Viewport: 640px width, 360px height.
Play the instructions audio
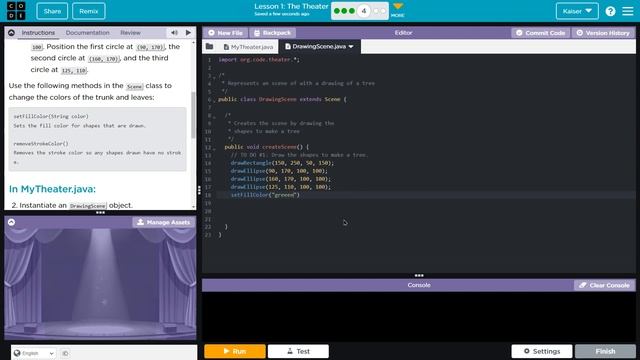tap(188, 33)
